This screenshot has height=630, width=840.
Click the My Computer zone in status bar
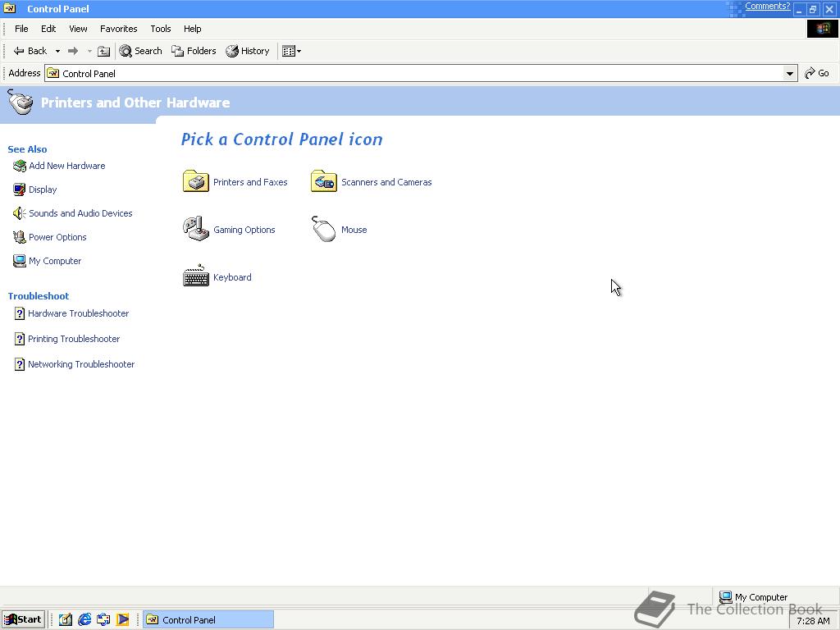click(x=753, y=597)
